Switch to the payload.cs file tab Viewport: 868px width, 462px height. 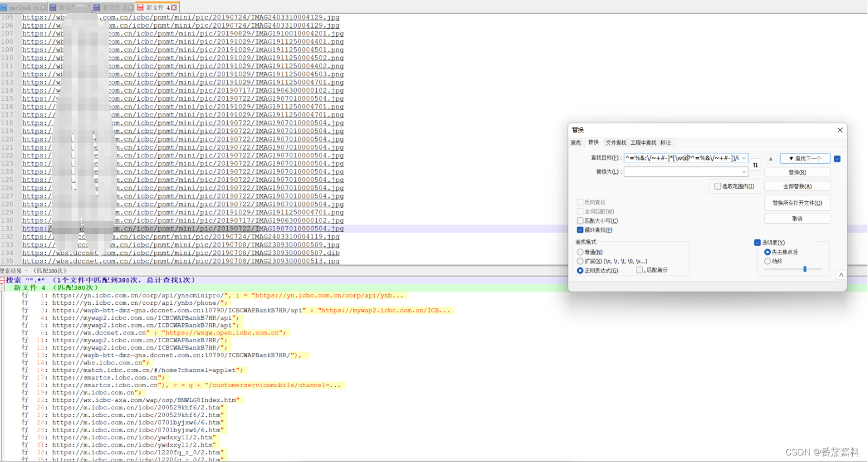(24, 8)
